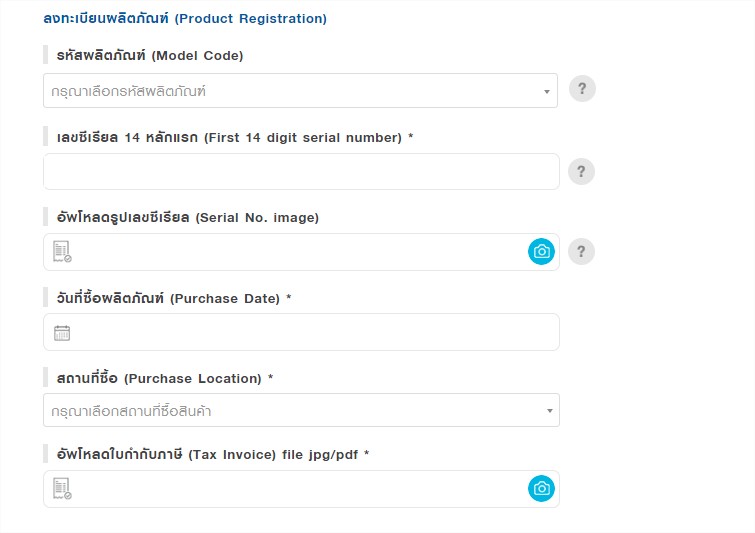
Task: Click the camera button for Tax Invoice upload
Action: 541,488
